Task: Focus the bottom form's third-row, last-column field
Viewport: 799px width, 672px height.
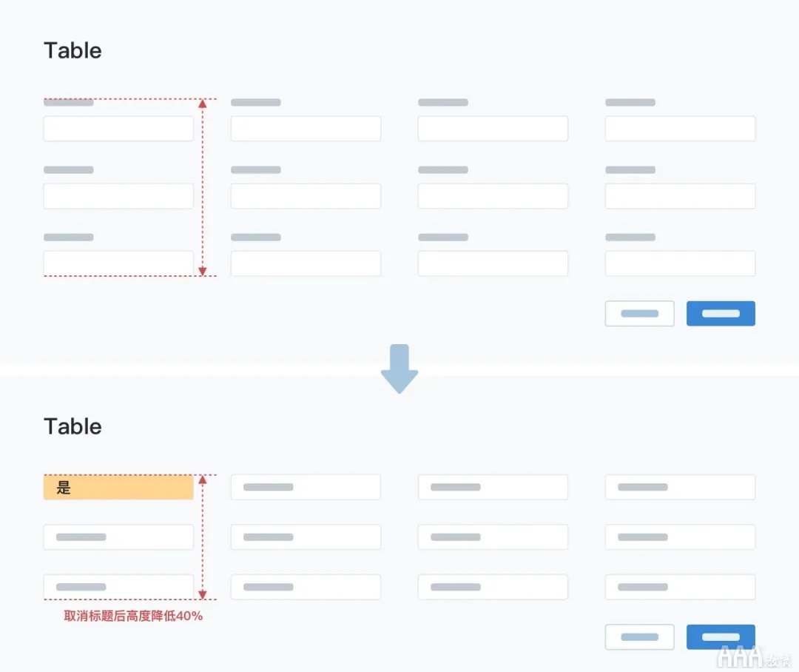Action: (680, 587)
